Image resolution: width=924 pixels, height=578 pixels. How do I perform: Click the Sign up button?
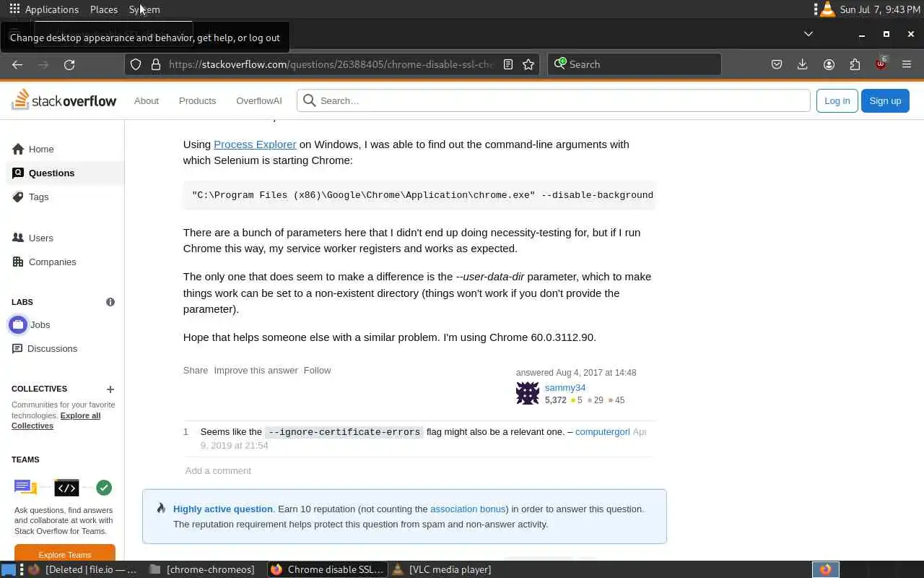tap(885, 100)
